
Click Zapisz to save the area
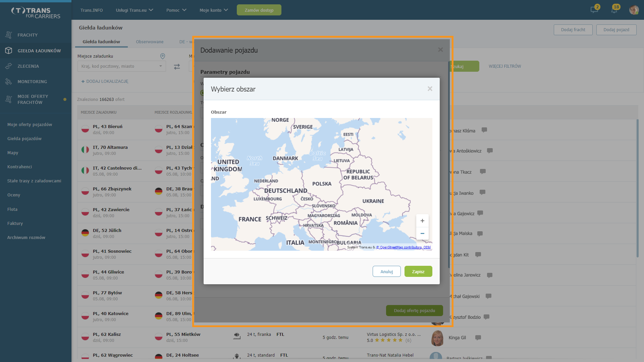(418, 271)
